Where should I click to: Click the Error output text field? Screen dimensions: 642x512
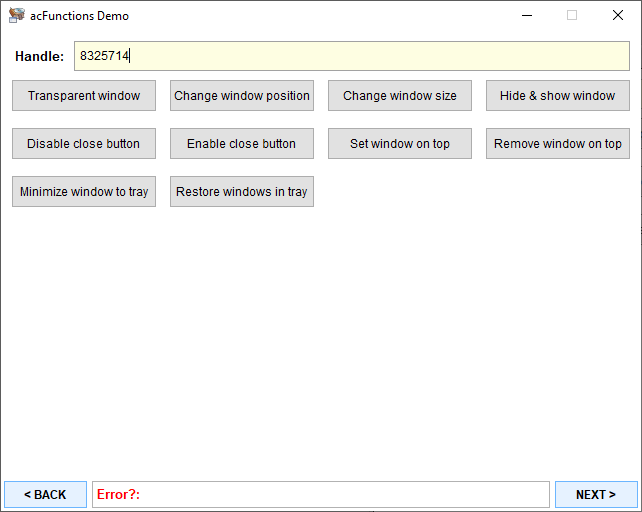point(340,495)
